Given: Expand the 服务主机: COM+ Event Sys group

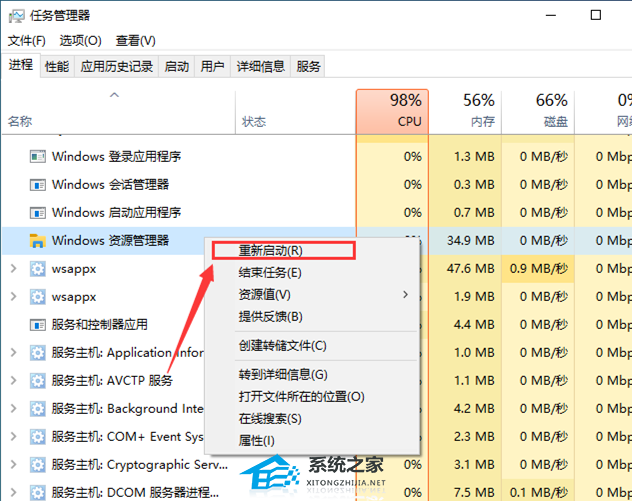Looking at the screenshot, I should [13, 437].
